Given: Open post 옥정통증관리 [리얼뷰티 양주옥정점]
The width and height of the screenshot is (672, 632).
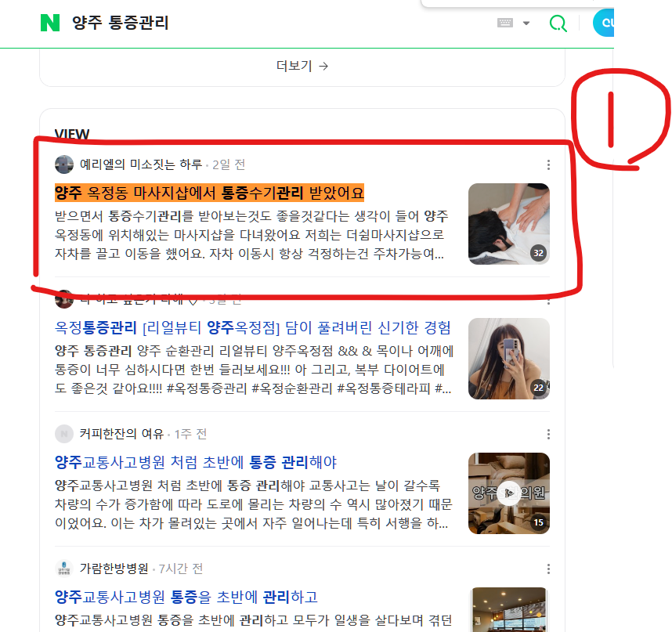Looking at the screenshot, I should click(x=253, y=328).
